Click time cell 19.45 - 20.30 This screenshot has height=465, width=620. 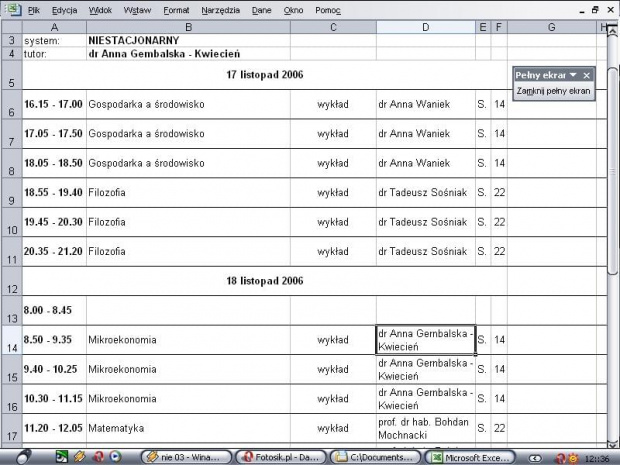(54, 222)
